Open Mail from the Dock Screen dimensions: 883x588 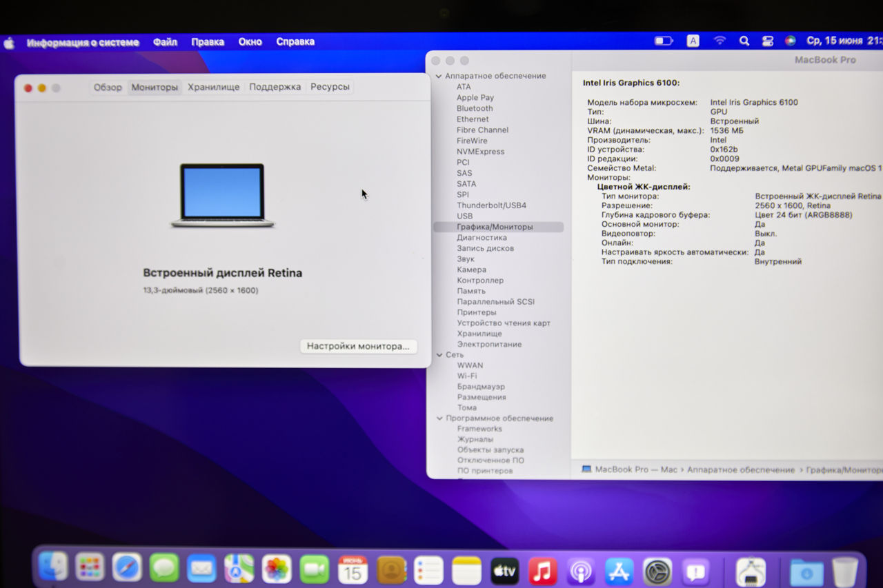[x=201, y=569]
